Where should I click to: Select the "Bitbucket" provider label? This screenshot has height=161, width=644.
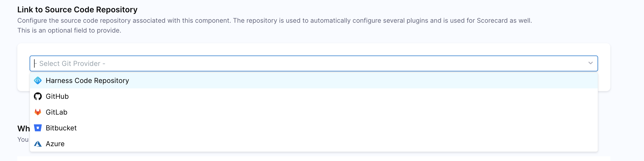(x=61, y=128)
